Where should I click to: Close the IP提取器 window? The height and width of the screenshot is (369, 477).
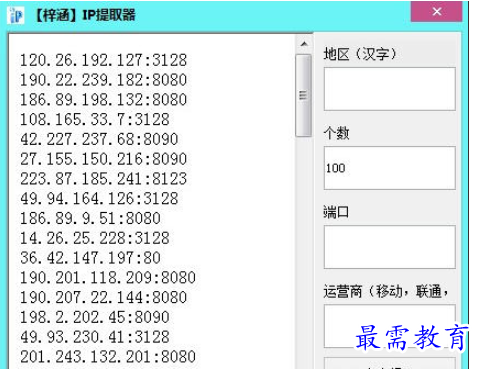pos(436,12)
